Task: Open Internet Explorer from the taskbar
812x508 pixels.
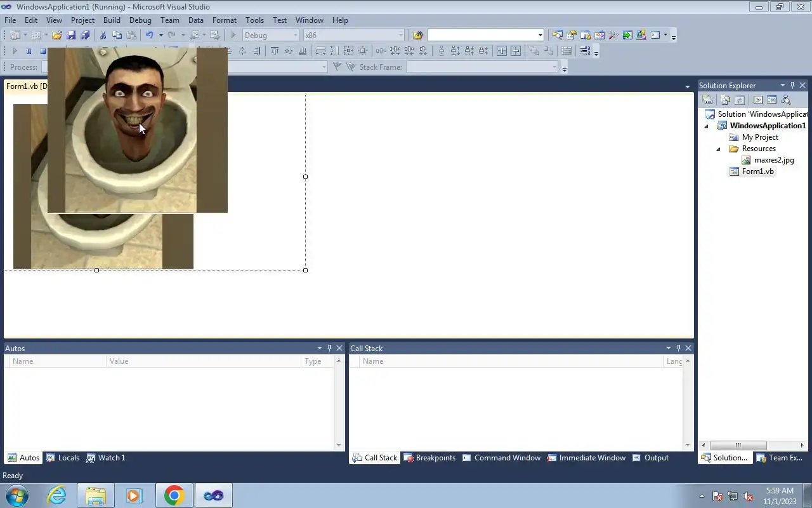Action: click(57, 495)
